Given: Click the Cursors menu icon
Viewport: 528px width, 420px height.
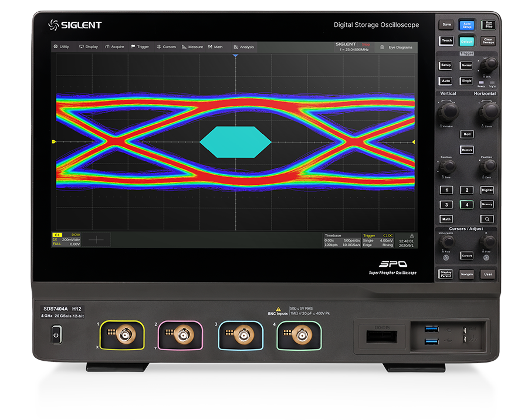Looking at the screenshot, I should click(159, 47).
